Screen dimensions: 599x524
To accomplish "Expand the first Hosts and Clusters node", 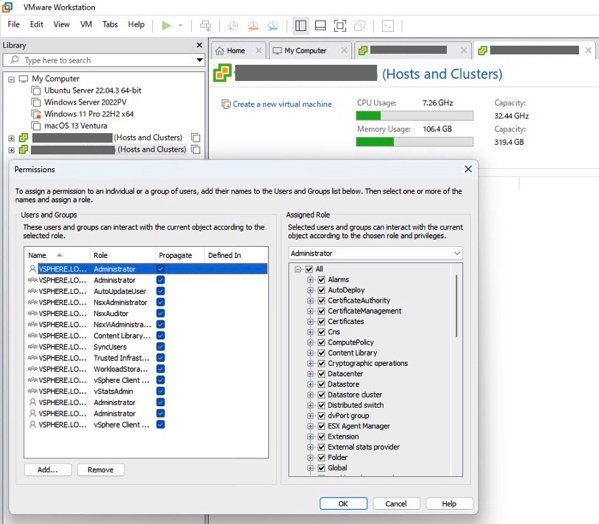I will coord(11,138).
